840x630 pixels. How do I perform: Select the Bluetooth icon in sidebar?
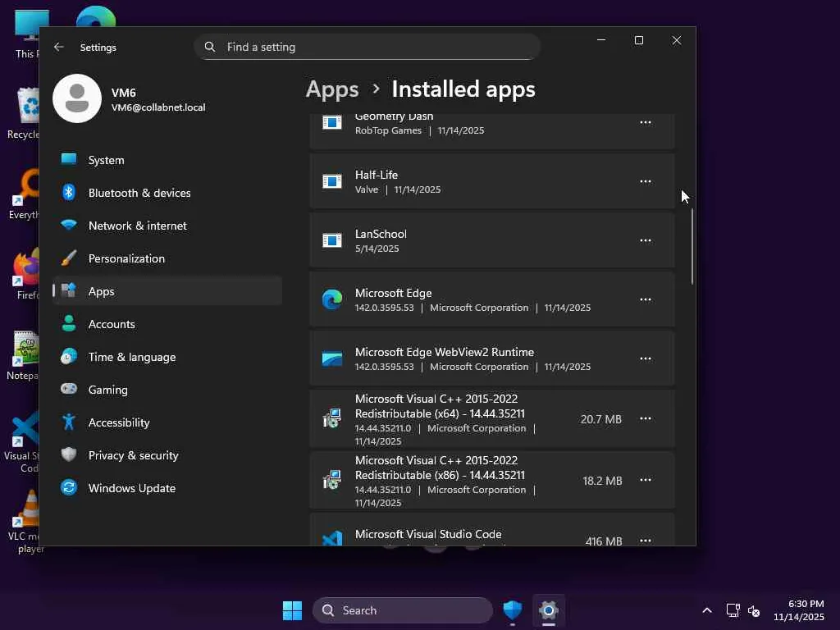tap(69, 192)
